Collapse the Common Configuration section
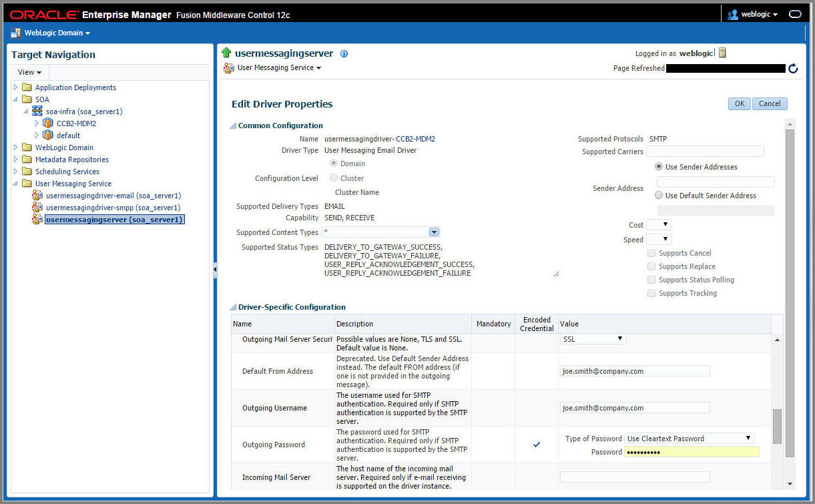Screen dimensions: 815x504 click(x=233, y=125)
